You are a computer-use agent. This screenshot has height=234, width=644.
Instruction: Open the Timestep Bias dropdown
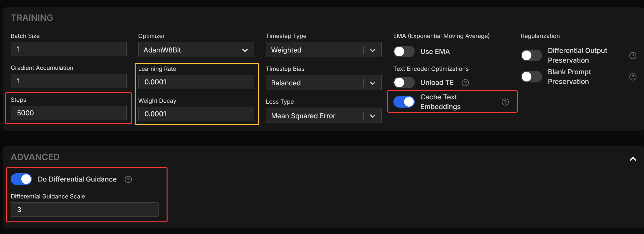coord(323,83)
